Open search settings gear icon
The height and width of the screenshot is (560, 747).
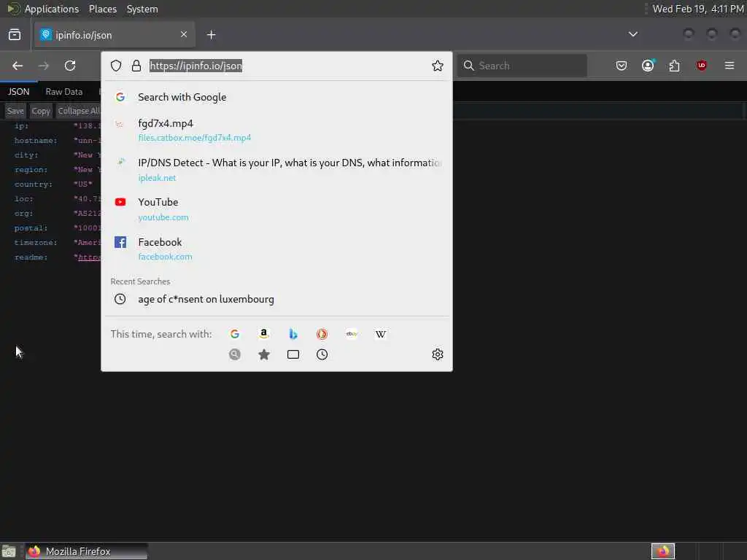click(x=438, y=354)
